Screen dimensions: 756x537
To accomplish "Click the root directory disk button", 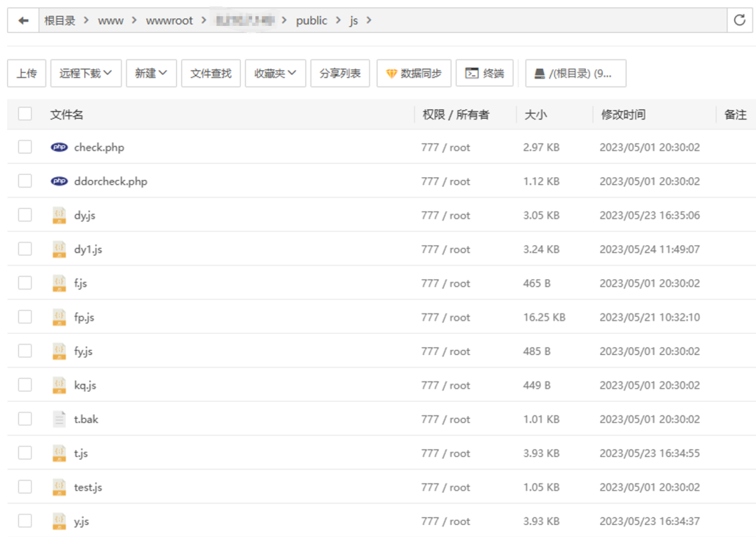I will tap(575, 74).
